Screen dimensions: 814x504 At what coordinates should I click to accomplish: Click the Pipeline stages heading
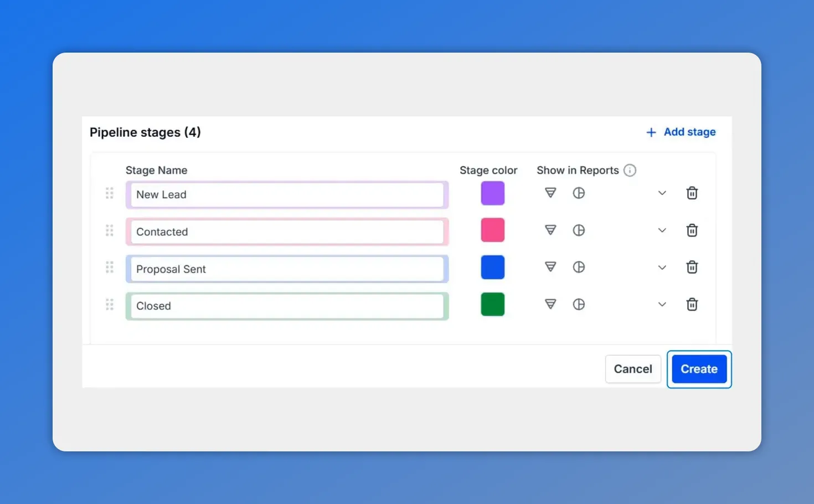click(x=145, y=132)
